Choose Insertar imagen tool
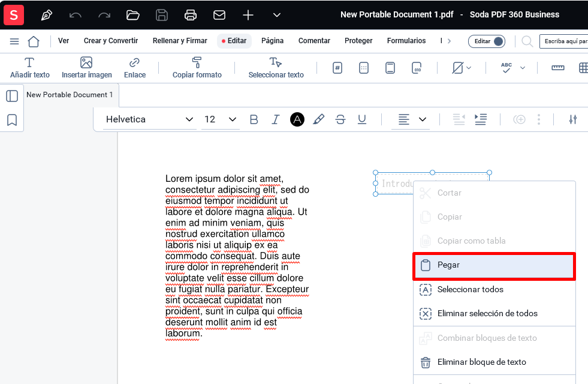 (87, 68)
